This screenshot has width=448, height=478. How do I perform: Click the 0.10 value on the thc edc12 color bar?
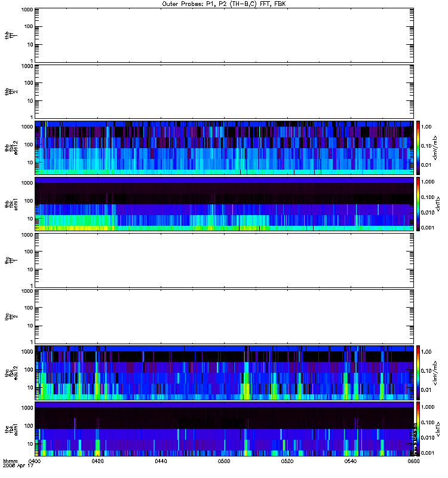point(426,370)
